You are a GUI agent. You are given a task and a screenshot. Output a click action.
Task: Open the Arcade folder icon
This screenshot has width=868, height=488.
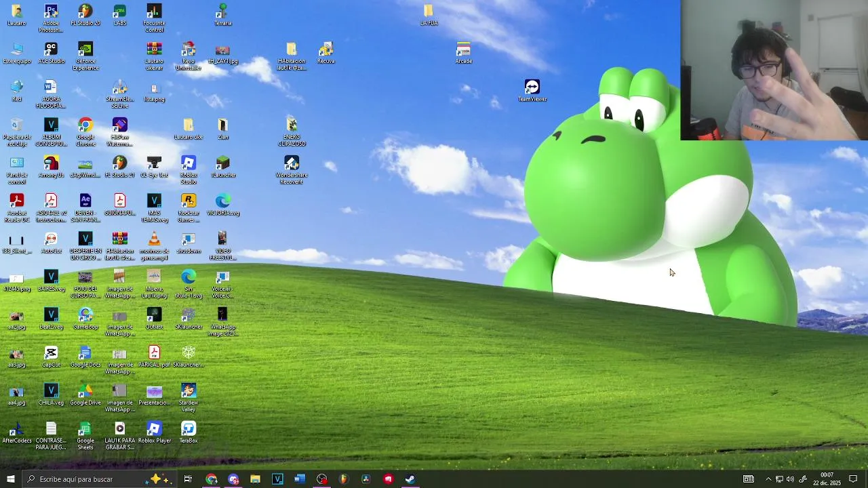tap(464, 53)
